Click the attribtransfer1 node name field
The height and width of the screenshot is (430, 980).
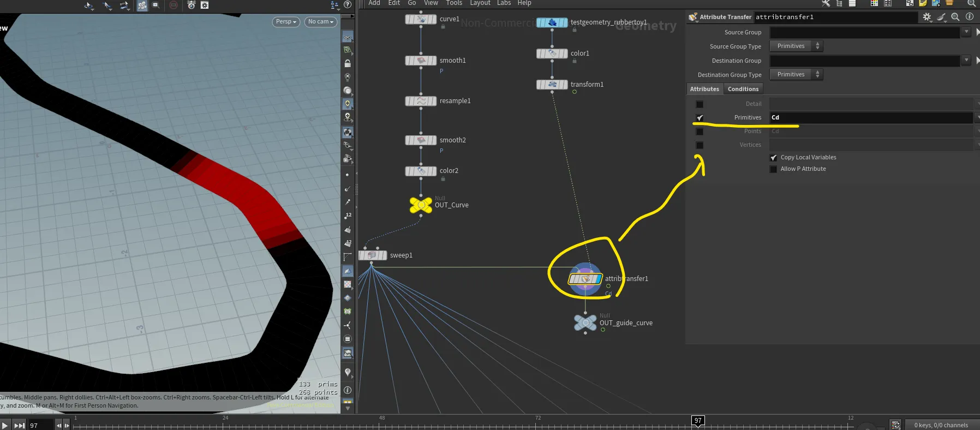(835, 17)
